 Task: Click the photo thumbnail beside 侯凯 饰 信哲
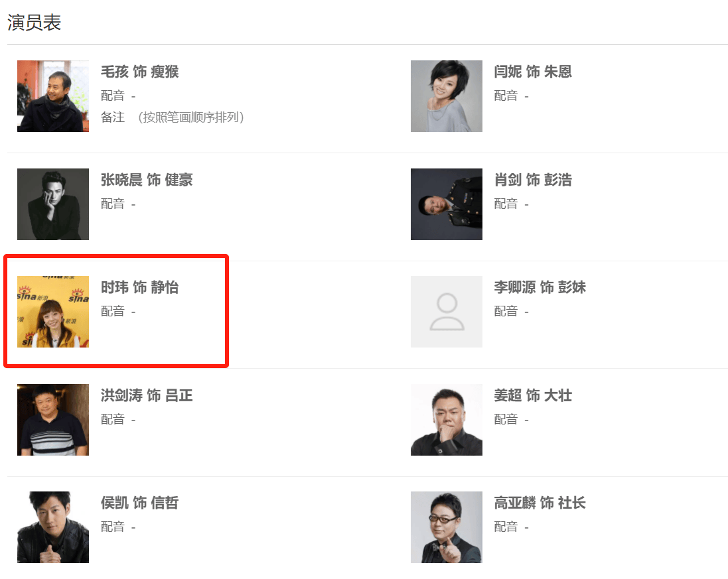click(x=53, y=527)
